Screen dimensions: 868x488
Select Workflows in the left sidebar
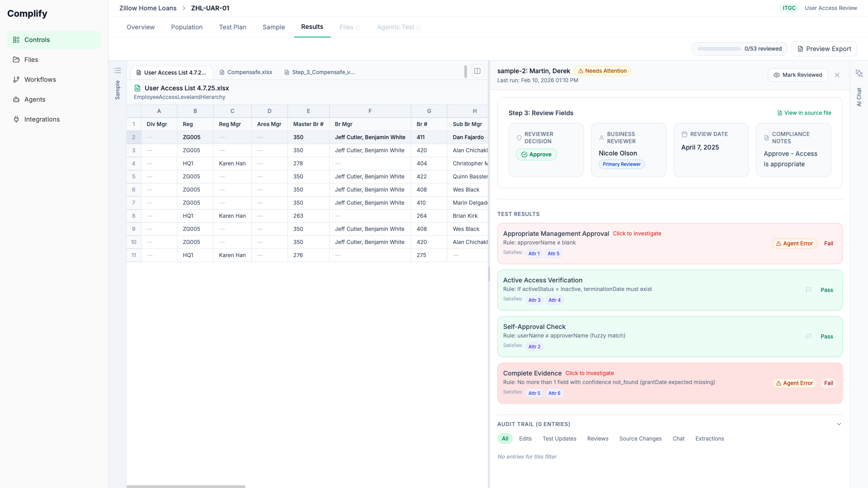pos(40,79)
